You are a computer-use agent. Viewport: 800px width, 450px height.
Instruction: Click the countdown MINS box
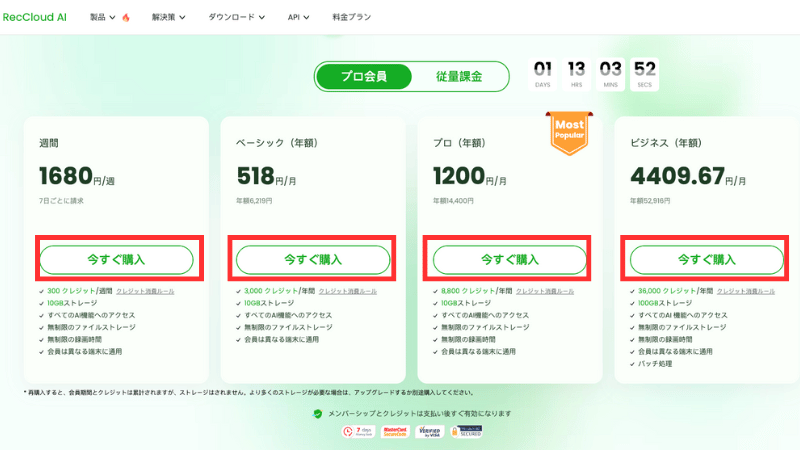coord(611,74)
